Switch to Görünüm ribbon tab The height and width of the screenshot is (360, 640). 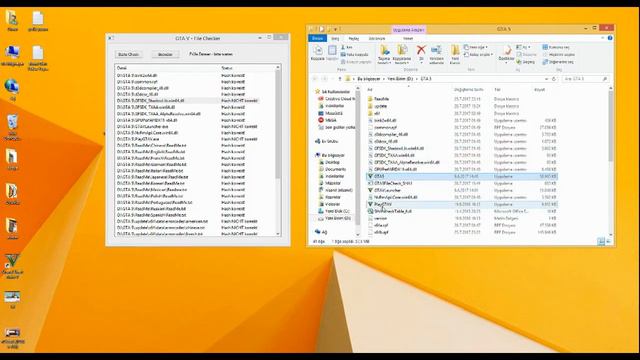tap(377, 38)
